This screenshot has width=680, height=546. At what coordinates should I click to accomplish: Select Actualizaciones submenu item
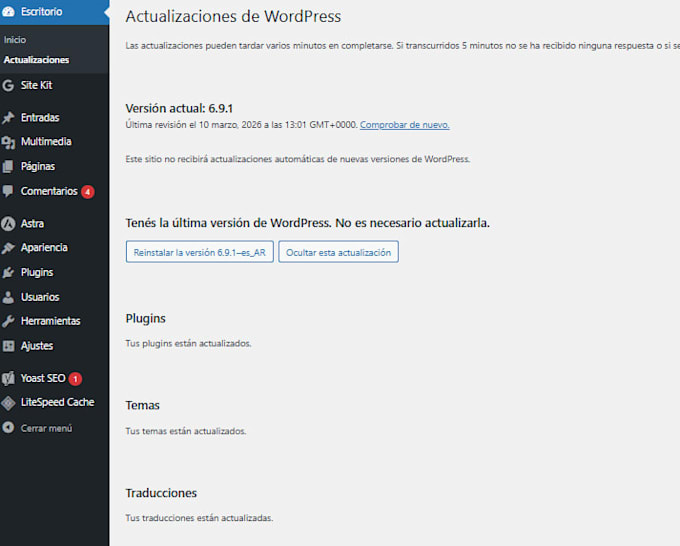click(36, 60)
